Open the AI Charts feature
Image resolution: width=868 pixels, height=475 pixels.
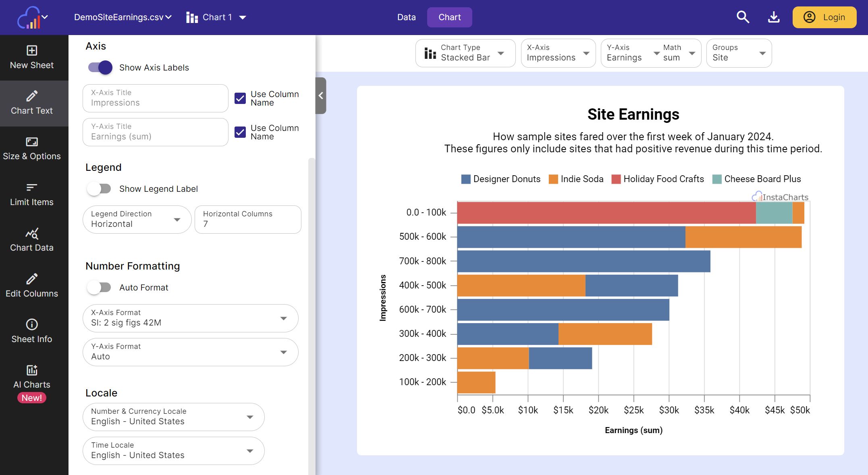click(32, 377)
